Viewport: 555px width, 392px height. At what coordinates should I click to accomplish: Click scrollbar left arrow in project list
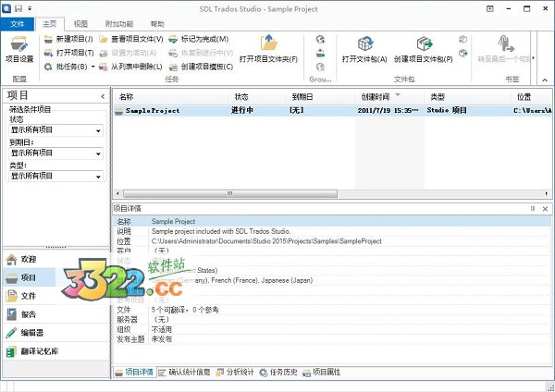(x=117, y=193)
